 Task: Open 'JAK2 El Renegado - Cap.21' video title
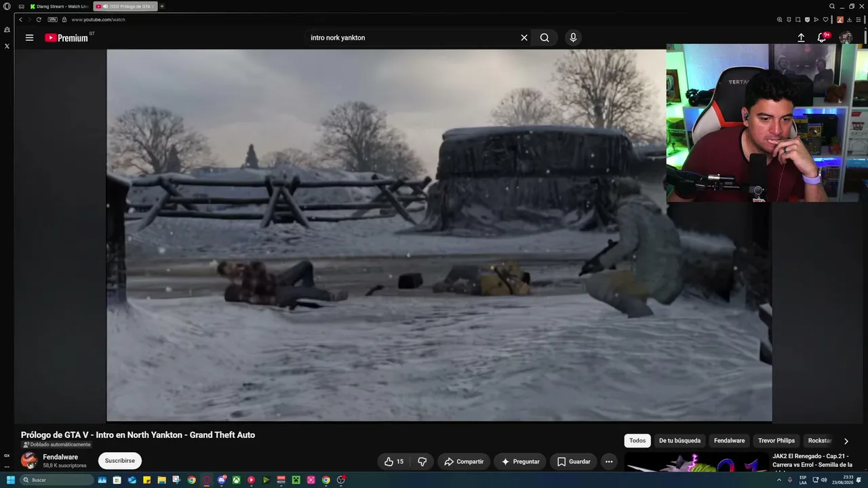coord(812,460)
